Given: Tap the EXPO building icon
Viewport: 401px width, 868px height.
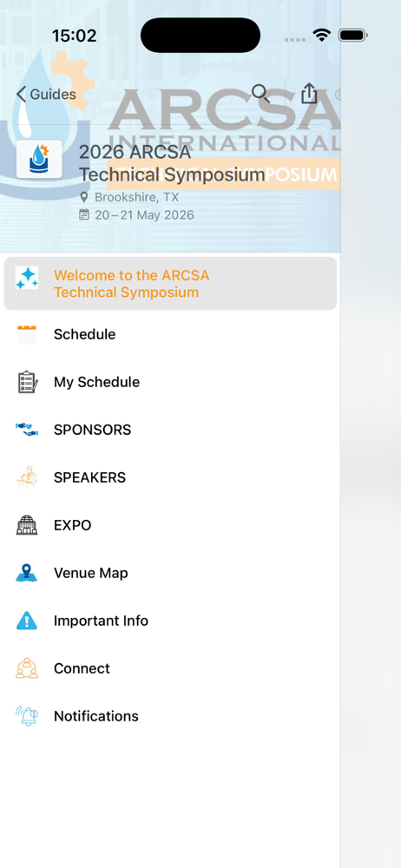Looking at the screenshot, I should 27,525.
